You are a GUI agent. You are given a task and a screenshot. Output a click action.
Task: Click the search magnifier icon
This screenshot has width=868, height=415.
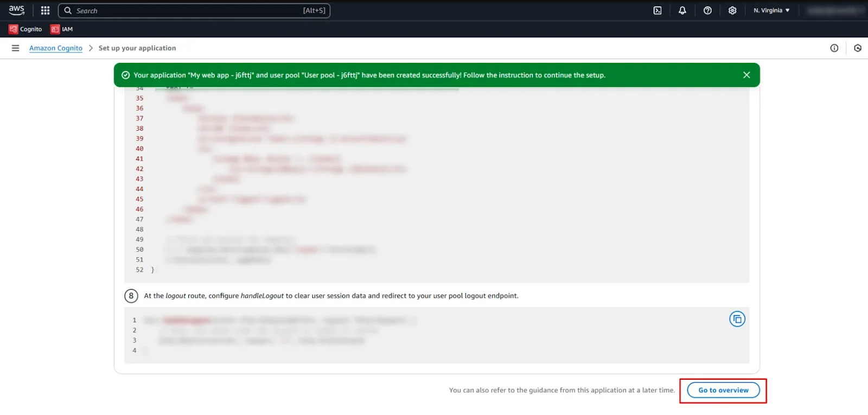[68, 10]
